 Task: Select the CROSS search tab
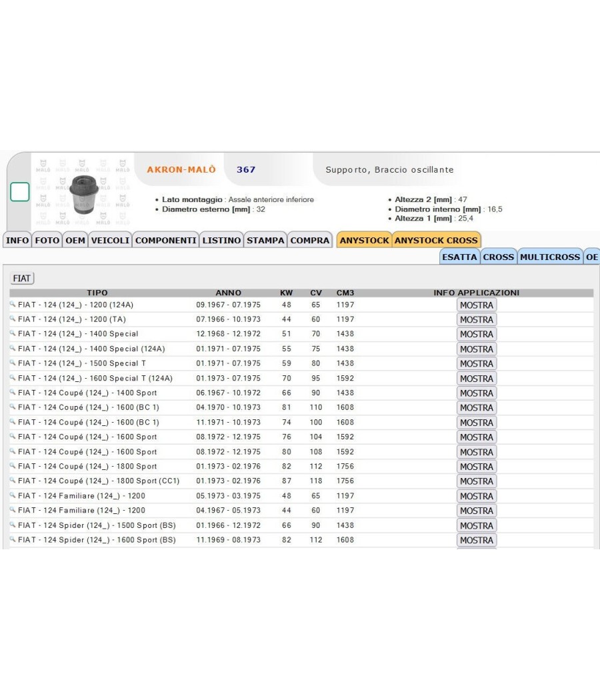pos(498,257)
